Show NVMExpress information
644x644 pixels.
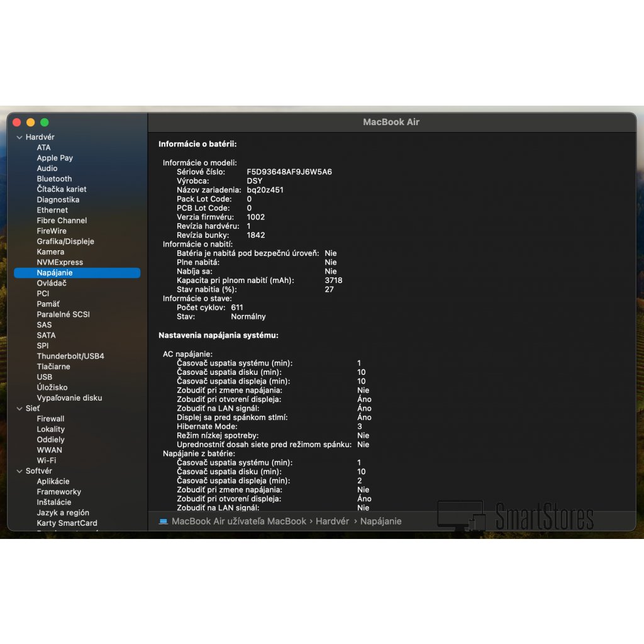(x=60, y=262)
